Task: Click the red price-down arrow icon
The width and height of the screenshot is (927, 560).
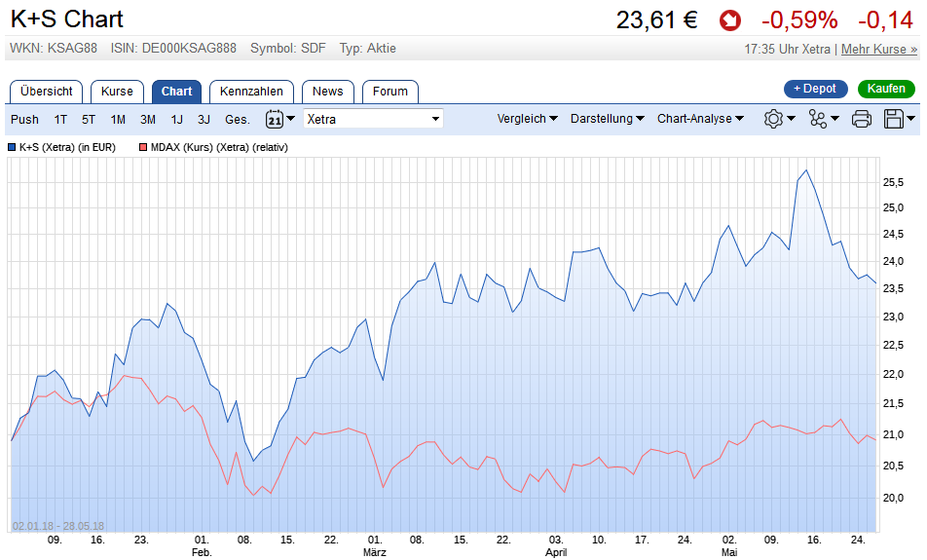Action: tap(730, 20)
